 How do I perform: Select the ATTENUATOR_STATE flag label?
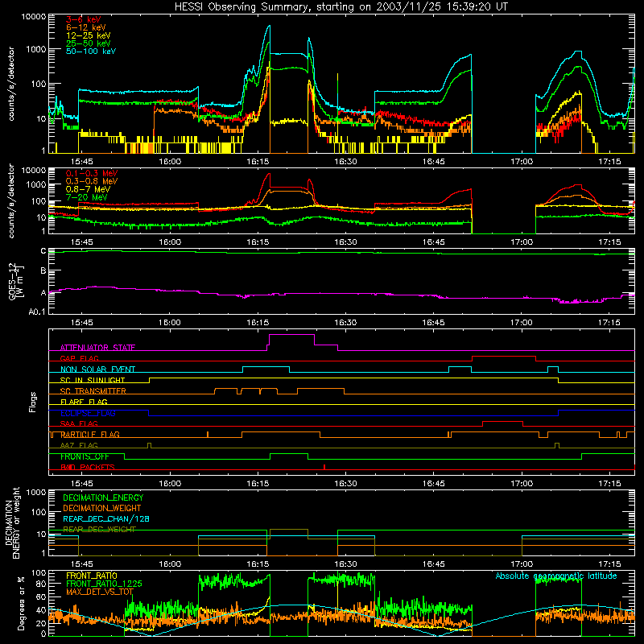point(97,348)
